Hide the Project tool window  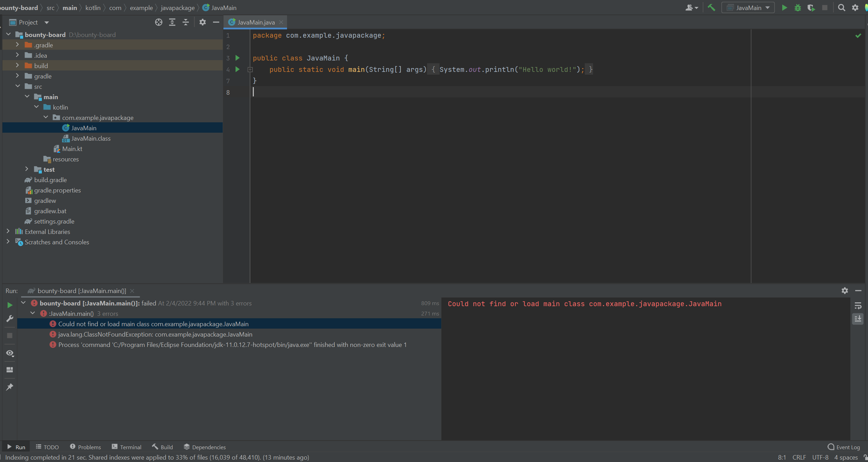click(x=216, y=22)
